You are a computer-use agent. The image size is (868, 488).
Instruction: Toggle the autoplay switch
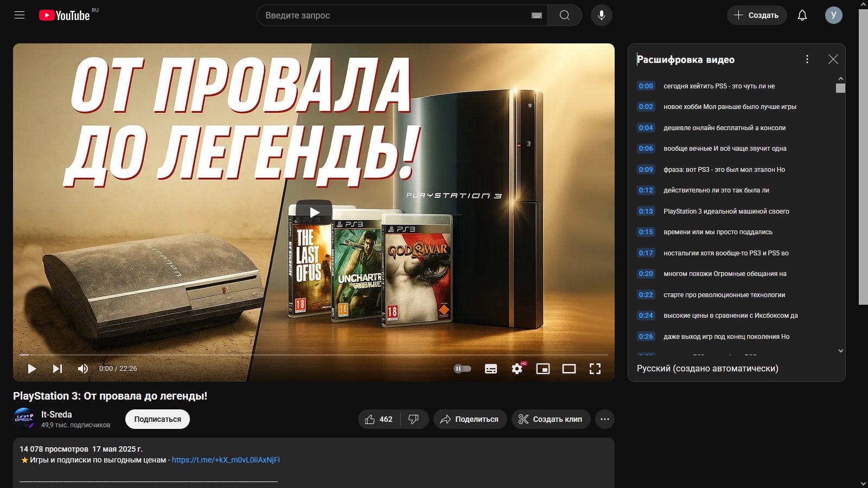click(462, 369)
